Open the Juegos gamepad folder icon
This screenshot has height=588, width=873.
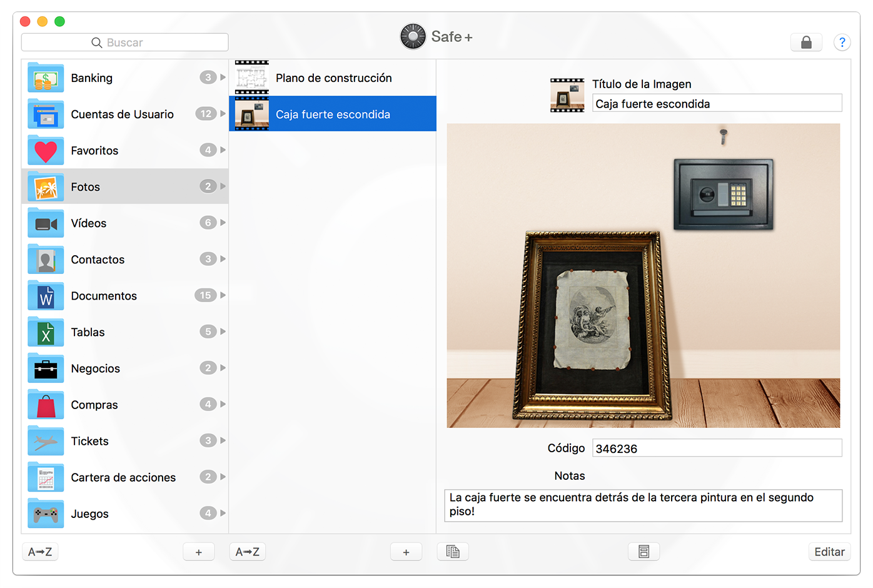tap(46, 513)
